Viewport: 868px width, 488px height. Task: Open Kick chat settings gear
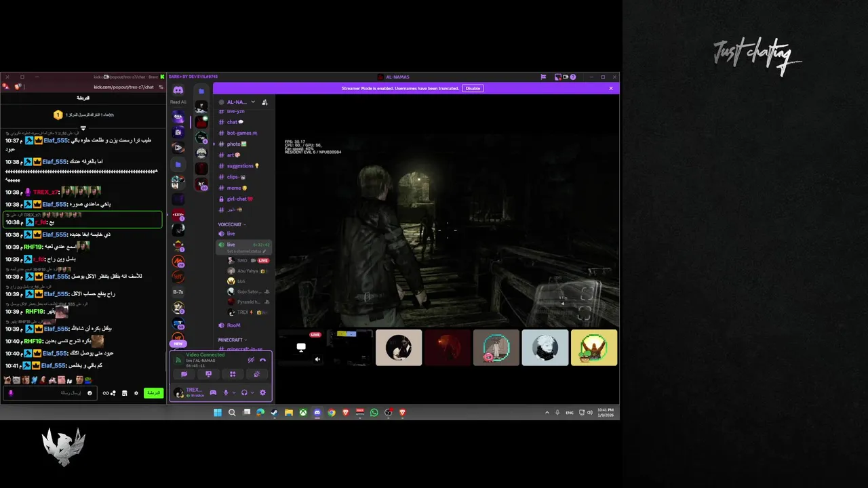click(x=136, y=393)
